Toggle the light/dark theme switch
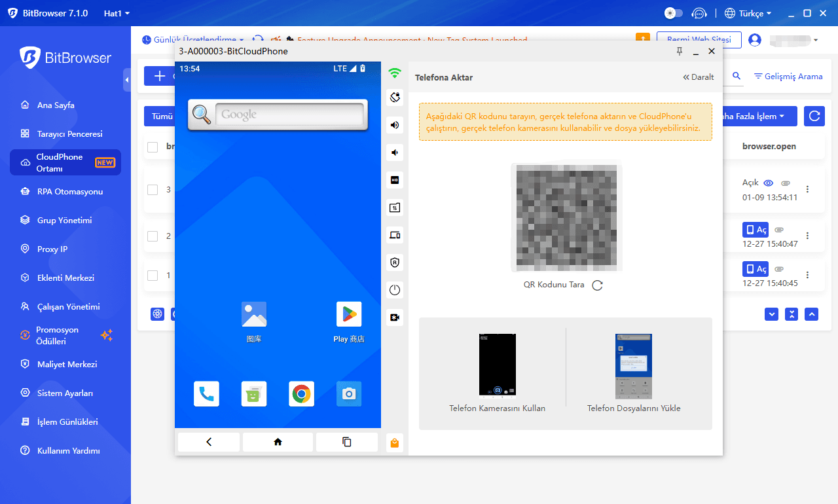 pos(673,13)
